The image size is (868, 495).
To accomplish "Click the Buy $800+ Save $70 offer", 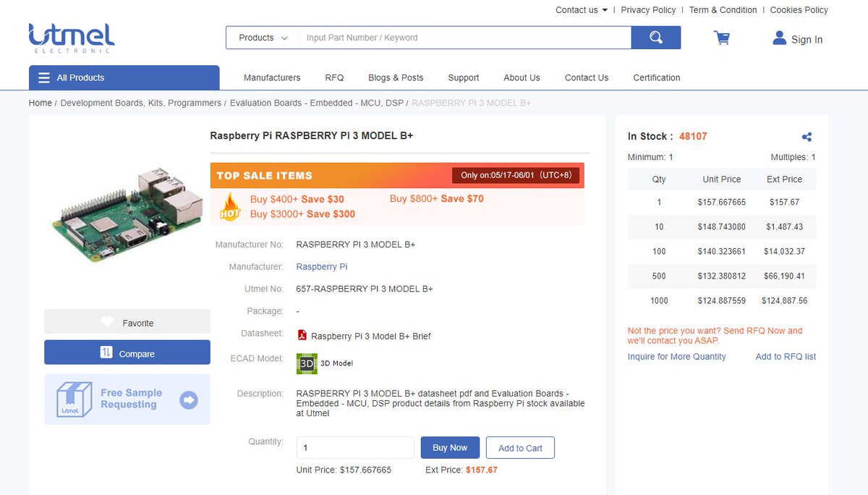I will pos(436,198).
